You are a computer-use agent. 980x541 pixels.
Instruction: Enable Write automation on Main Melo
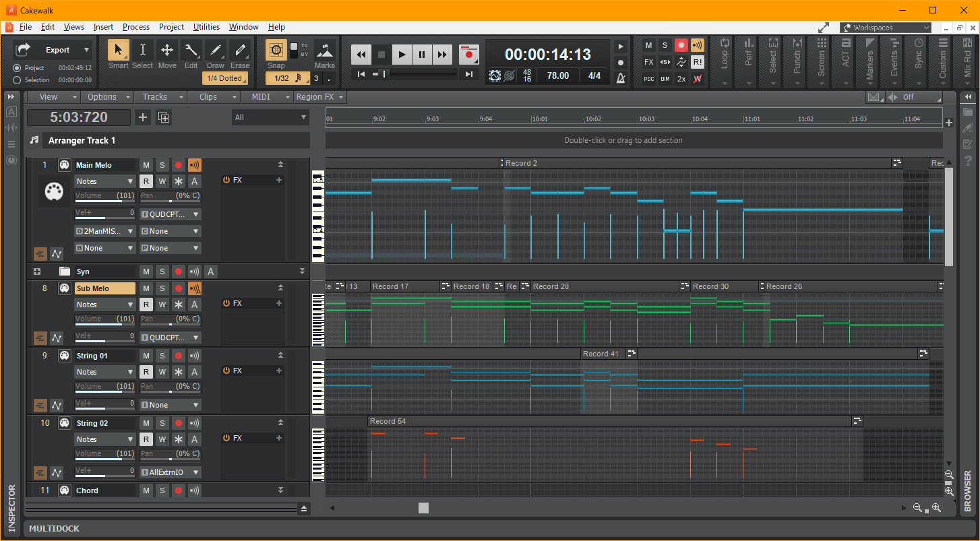click(162, 181)
